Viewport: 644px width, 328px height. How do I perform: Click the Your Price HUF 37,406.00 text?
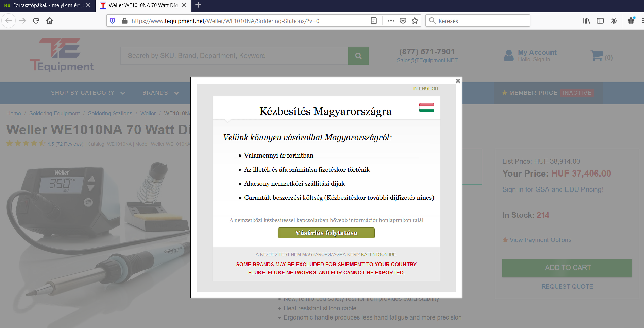(x=557, y=174)
